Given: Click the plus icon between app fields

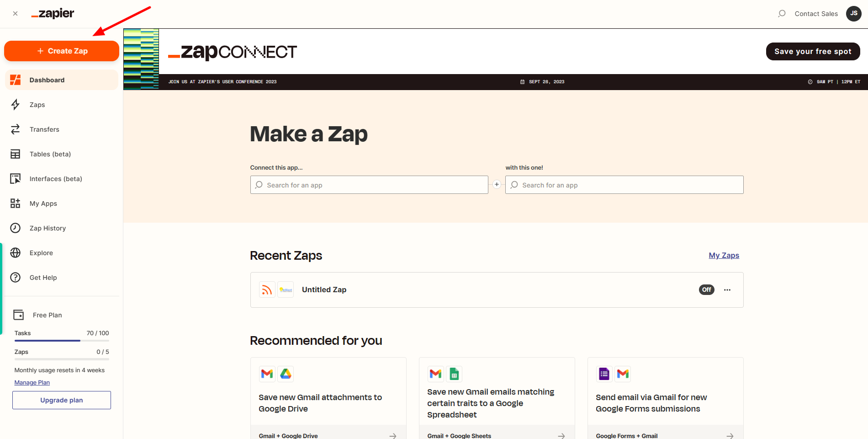Looking at the screenshot, I should click(497, 184).
